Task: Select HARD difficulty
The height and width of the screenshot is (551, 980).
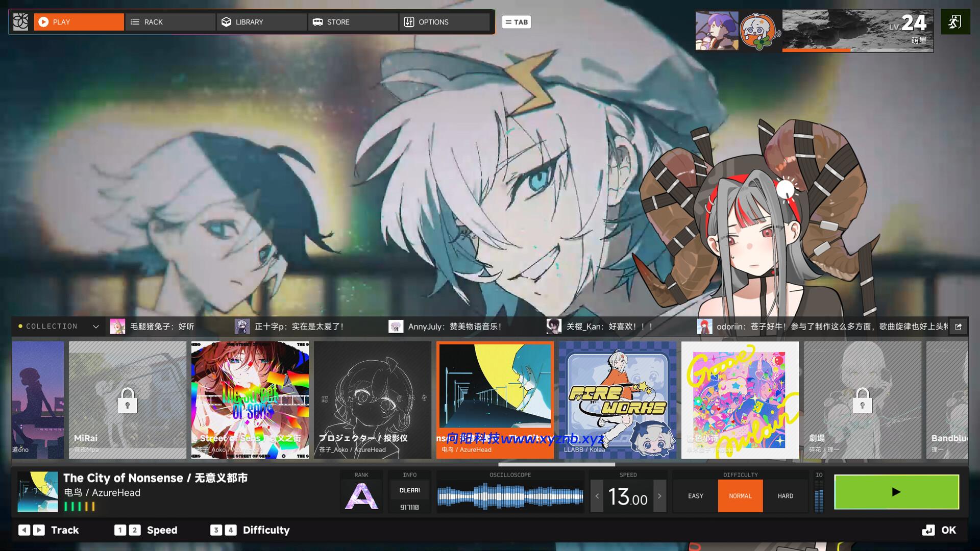Action: click(x=785, y=496)
